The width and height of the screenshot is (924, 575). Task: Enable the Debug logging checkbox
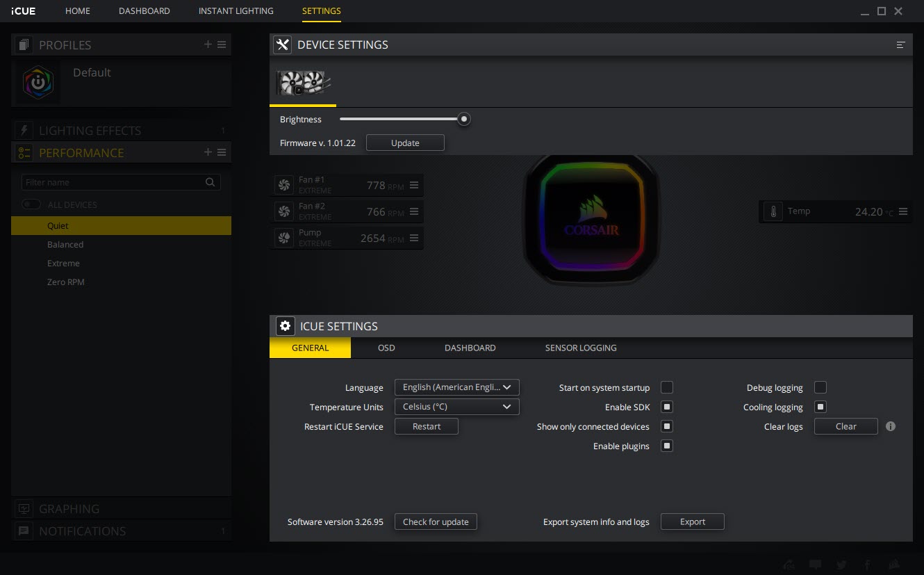(820, 387)
